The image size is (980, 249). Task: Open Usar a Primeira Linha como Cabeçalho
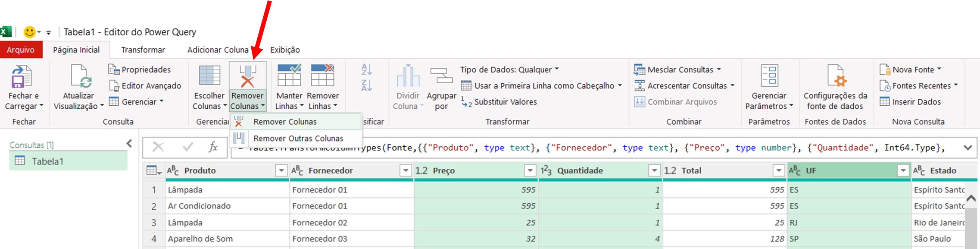541,86
